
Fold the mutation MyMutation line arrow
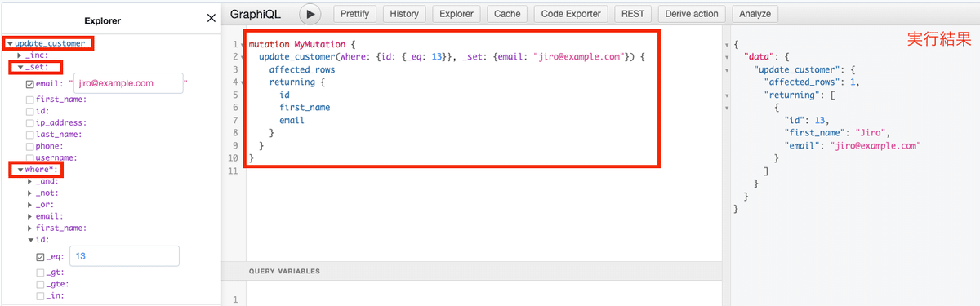[x=243, y=44]
